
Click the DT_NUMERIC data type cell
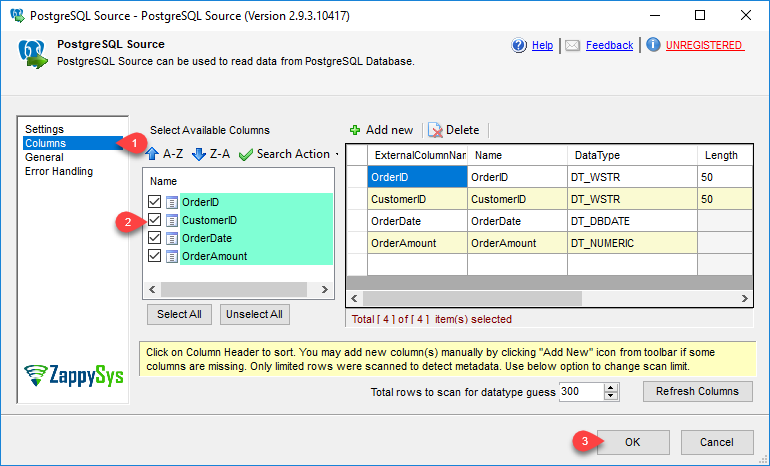pyautogui.click(x=632, y=243)
